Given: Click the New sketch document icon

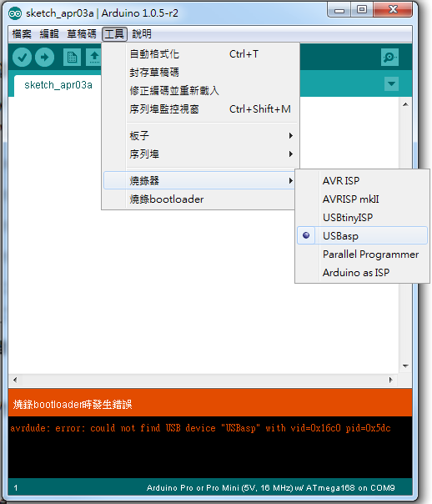Looking at the screenshot, I should click(x=72, y=58).
